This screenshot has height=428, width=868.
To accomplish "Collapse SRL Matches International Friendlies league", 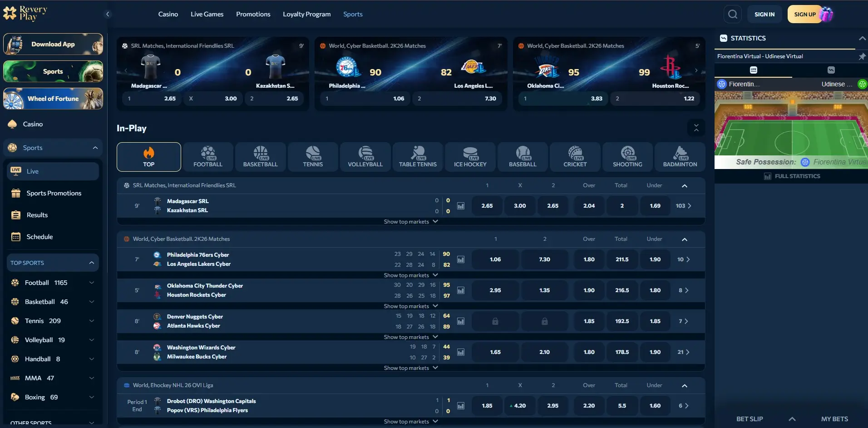I will pyautogui.click(x=685, y=186).
